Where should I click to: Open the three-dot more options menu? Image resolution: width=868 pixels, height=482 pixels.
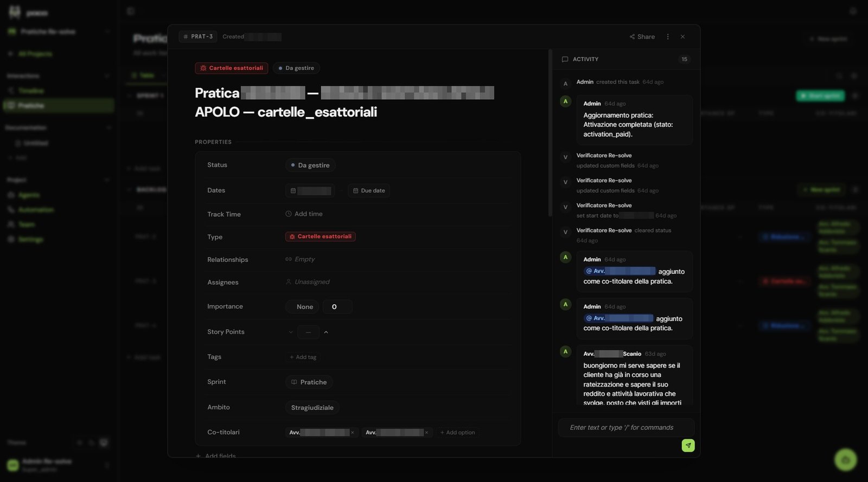click(x=668, y=37)
